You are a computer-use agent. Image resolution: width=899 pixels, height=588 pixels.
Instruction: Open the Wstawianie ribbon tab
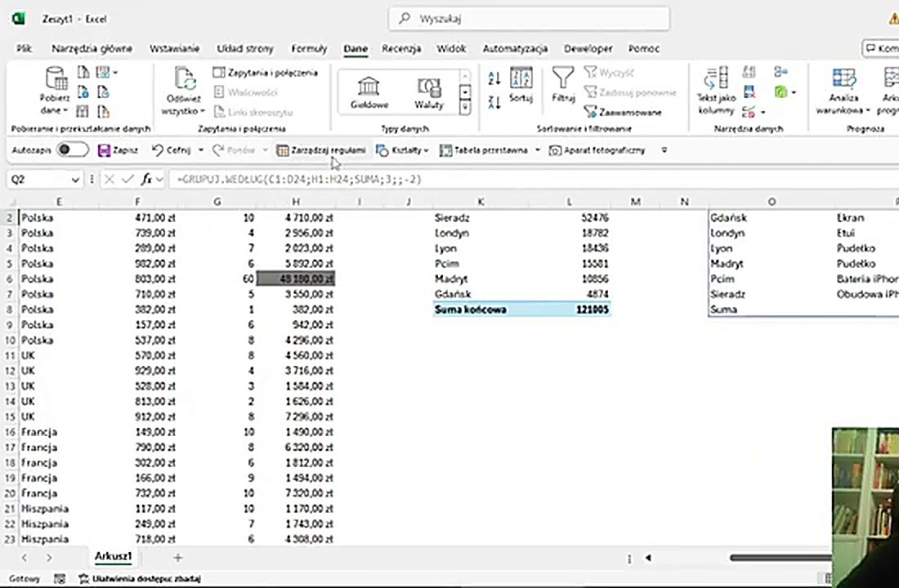pyautogui.click(x=175, y=49)
